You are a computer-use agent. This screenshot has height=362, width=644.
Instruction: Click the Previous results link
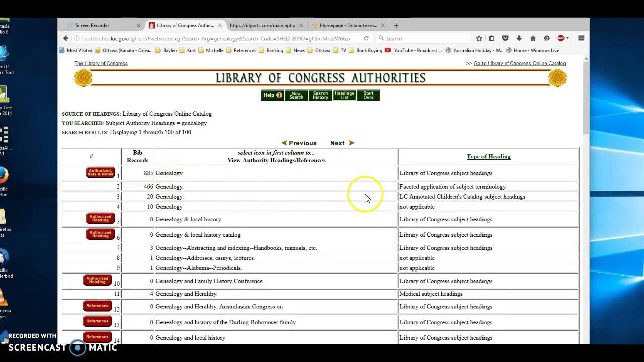(299, 143)
